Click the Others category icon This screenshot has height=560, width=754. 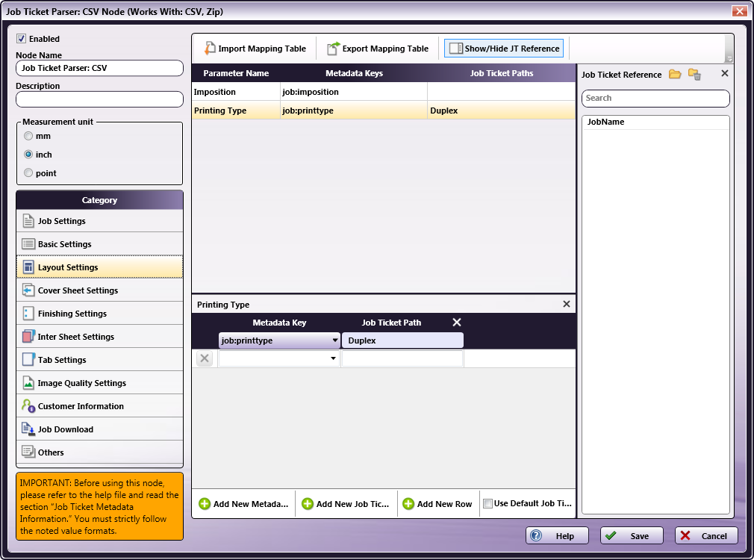coord(28,452)
